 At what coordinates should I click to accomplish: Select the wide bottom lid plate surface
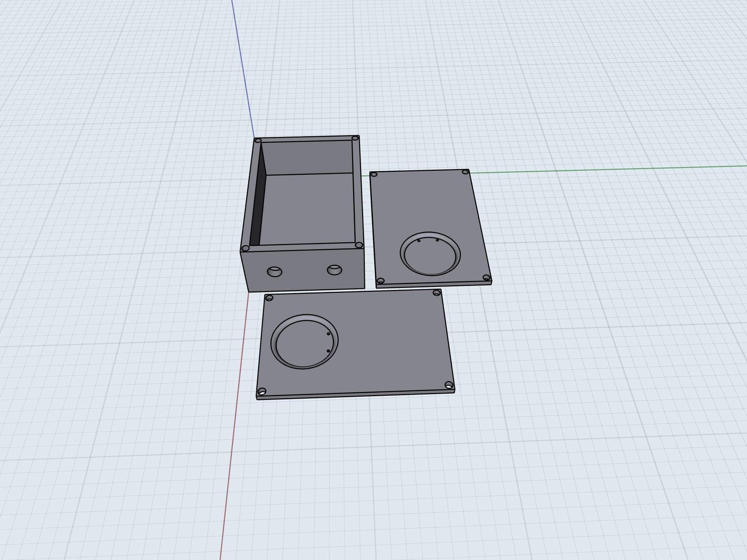pyautogui.click(x=387, y=342)
